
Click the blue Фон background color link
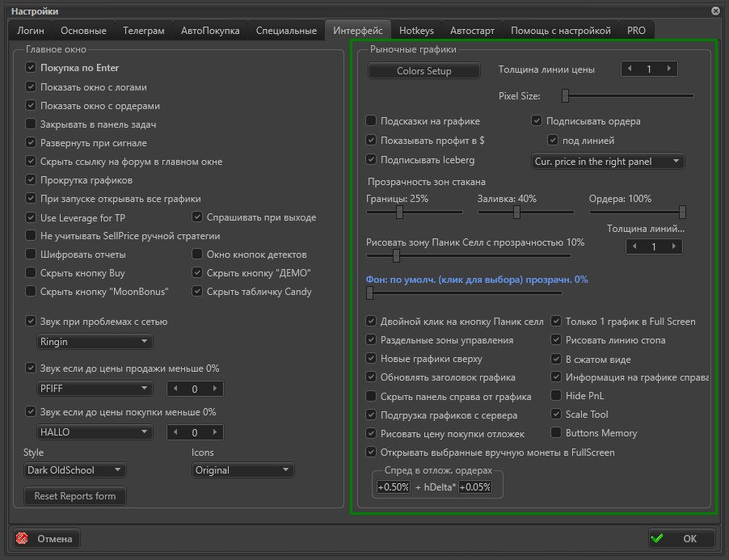(x=477, y=280)
